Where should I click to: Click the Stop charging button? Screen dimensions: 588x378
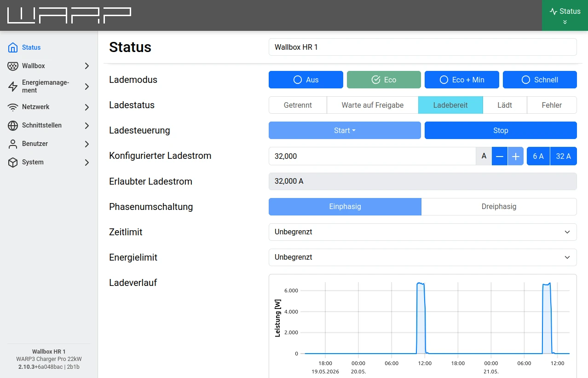coord(501,130)
